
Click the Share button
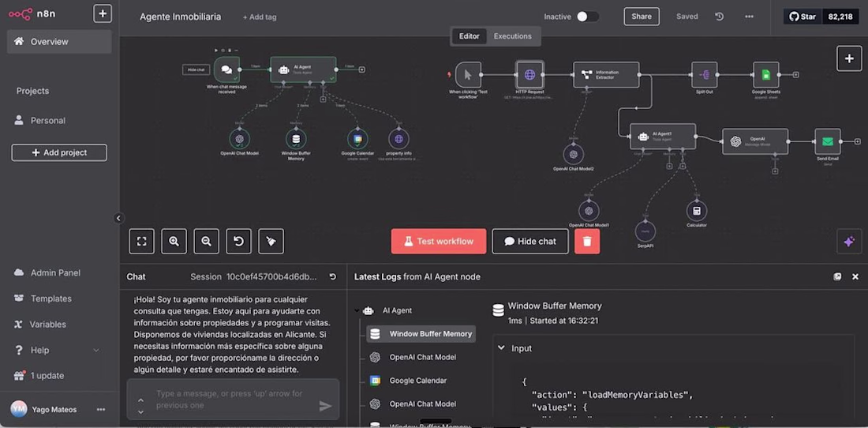click(x=642, y=17)
